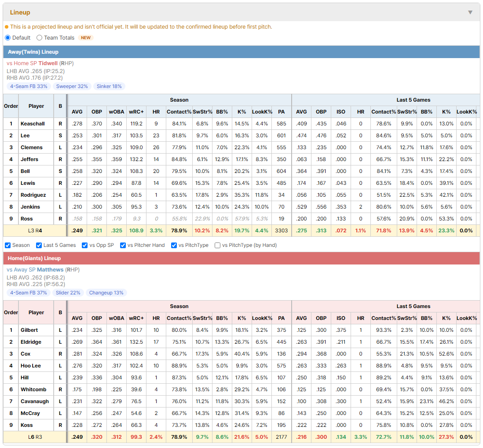Screen dimensions: 483x448
Task: Collapse the Lineup panel with the triangle arrow
Action: 470,12
